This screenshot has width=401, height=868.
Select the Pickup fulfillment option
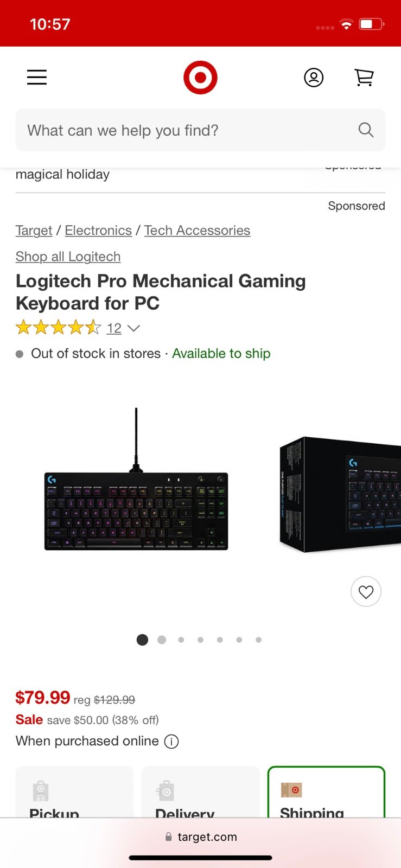(x=74, y=792)
